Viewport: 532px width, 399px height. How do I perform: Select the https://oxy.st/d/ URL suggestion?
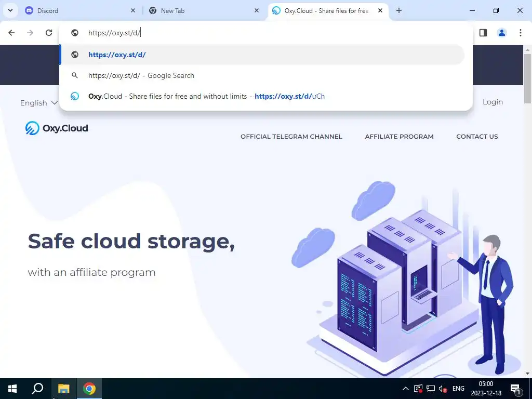262,55
